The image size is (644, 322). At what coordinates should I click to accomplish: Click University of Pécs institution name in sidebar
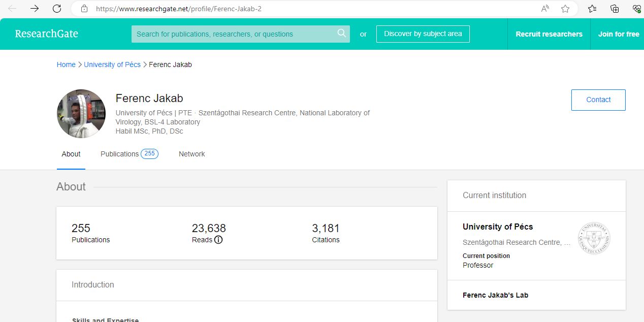498,227
